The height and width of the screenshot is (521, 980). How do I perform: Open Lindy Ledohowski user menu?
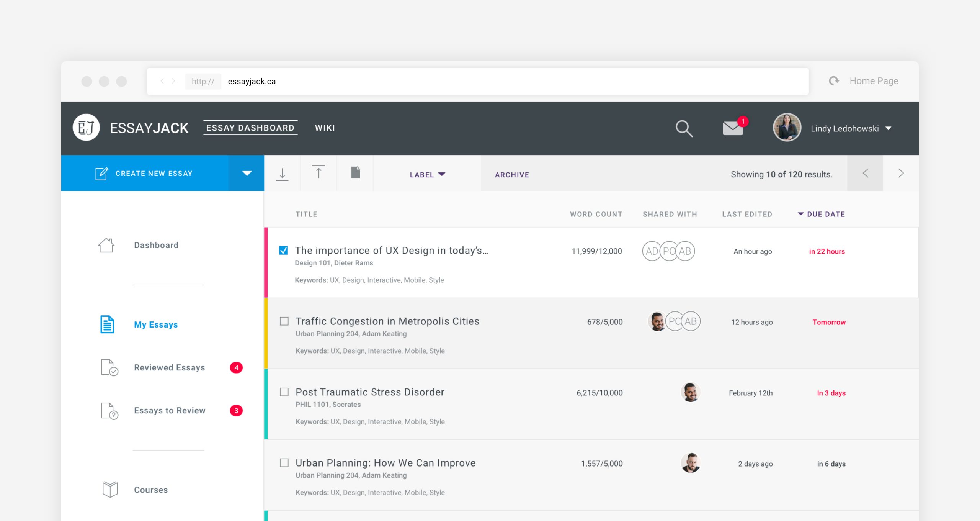pyautogui.click(x=850, y=129)
